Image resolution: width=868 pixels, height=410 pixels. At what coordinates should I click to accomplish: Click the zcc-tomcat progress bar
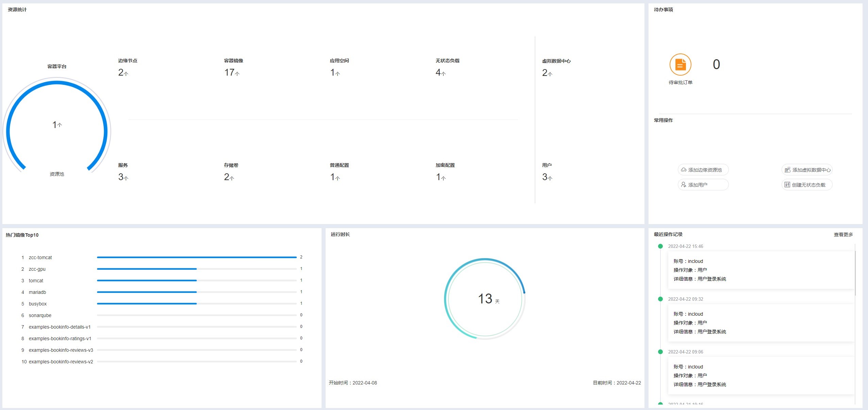(197, 257)
